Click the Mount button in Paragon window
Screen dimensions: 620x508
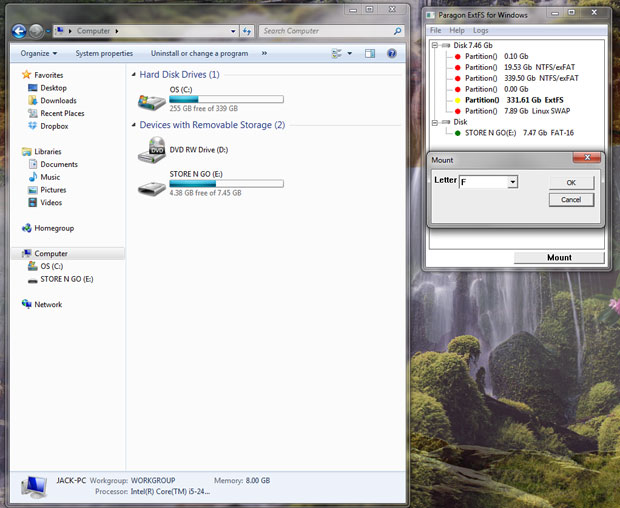[559, 257]
